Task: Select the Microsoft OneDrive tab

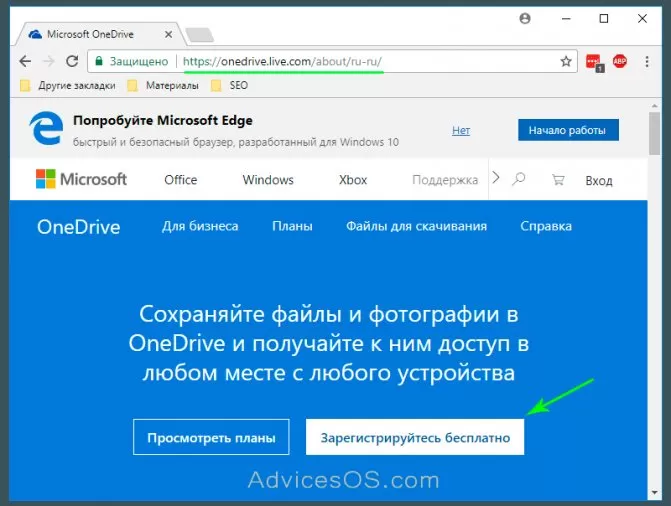Action: point(101,34)
